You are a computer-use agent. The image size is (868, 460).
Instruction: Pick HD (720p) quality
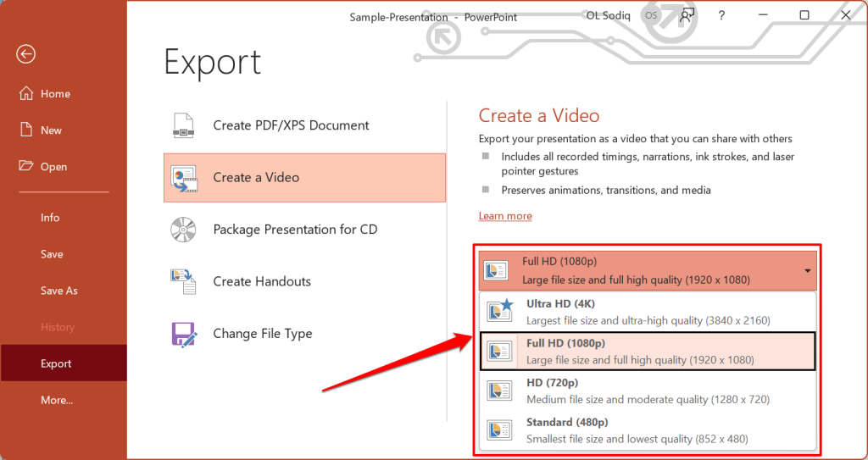click(647, 391)
